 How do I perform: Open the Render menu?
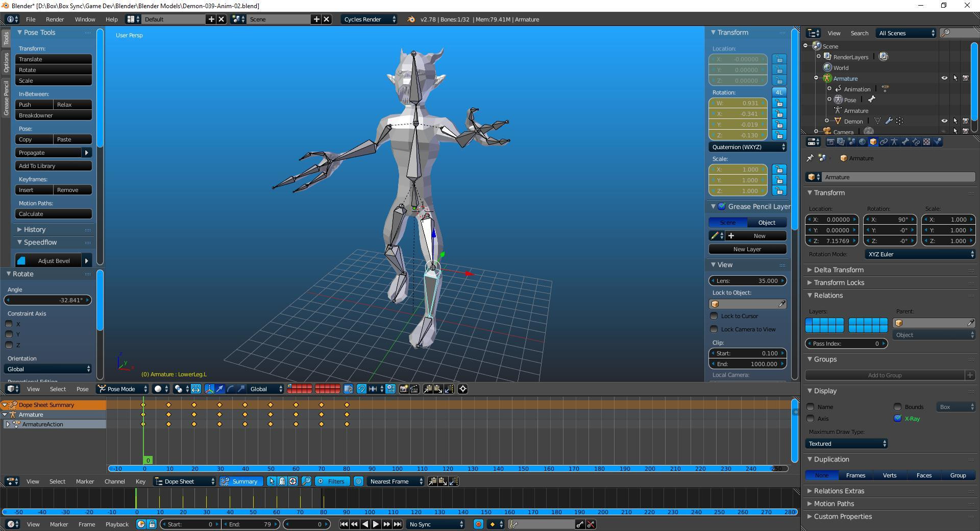tap(55, 19)
